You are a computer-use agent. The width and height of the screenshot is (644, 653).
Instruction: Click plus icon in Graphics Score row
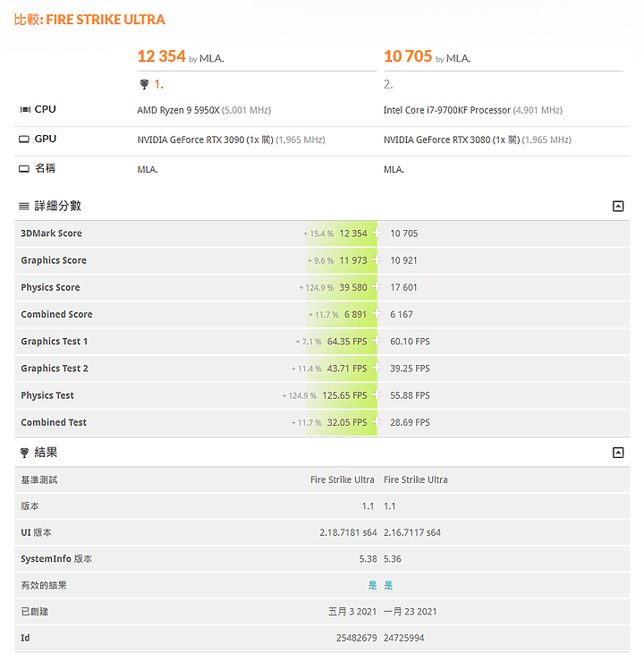pyautogui.click(x=377, y=260)
